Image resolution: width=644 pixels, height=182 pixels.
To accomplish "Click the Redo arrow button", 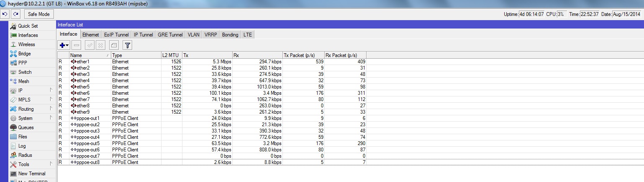I will 16,14.
